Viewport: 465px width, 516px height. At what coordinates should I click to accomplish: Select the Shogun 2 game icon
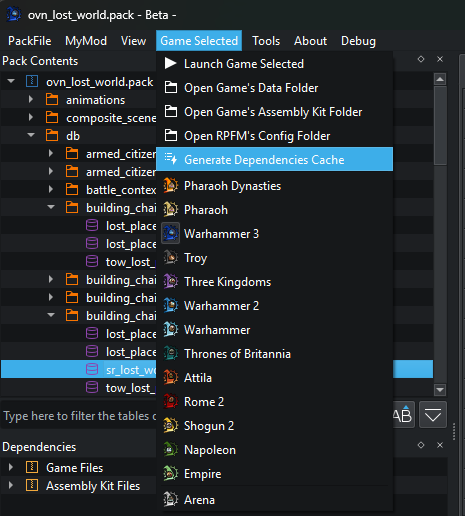click(171, 425)
